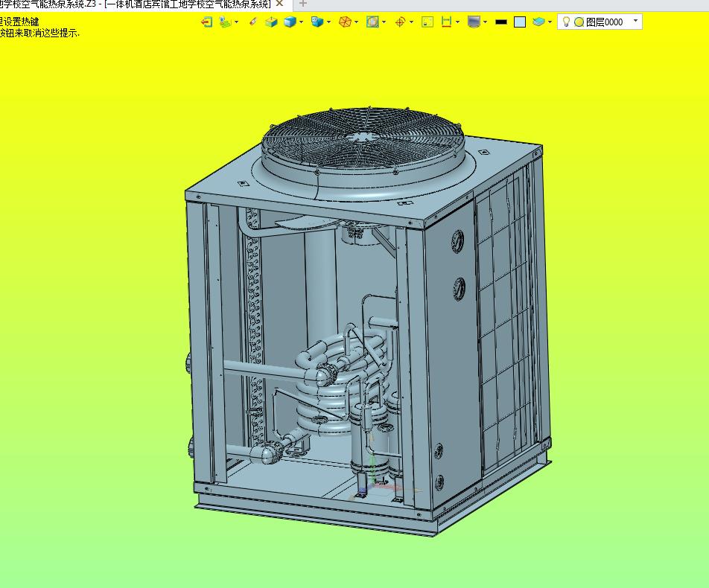Open the layer manager dropdown arrow

tap(550, 22)
